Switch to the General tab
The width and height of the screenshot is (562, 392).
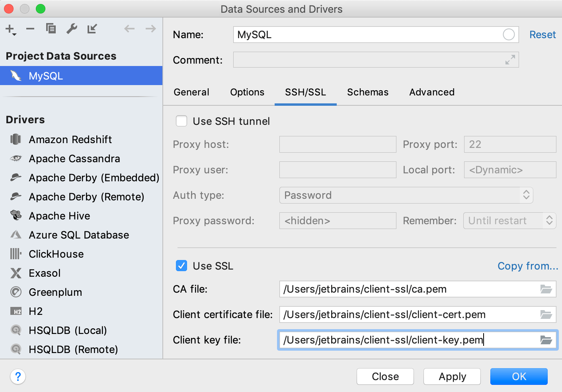pyautogui.click(x=191, y=92)
